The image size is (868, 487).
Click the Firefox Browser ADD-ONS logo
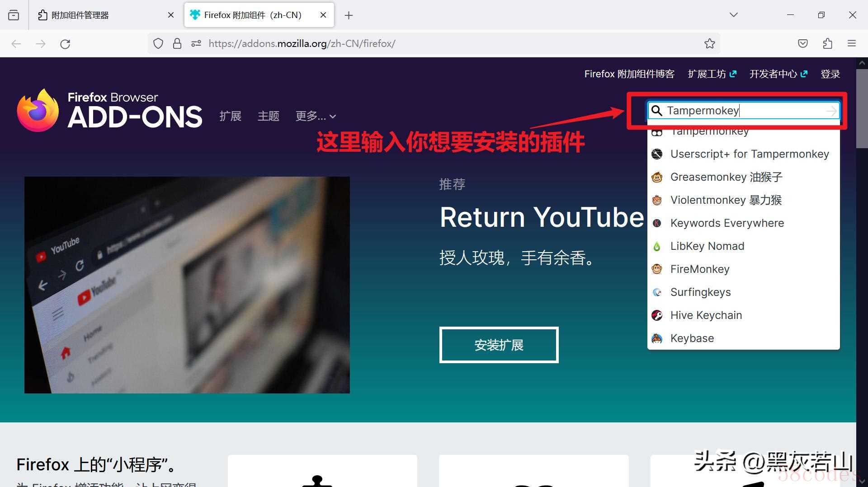[110, 110]
